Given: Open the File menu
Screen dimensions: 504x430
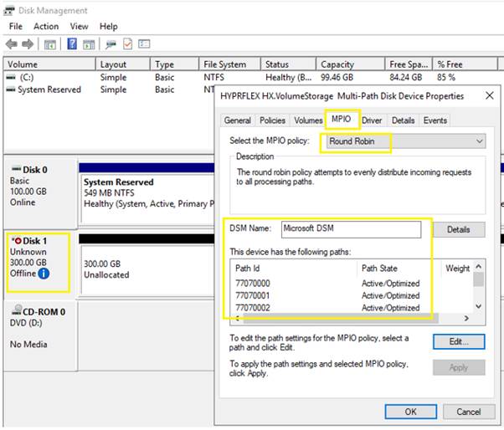Looking at the screenshot, I should point(16,26).
